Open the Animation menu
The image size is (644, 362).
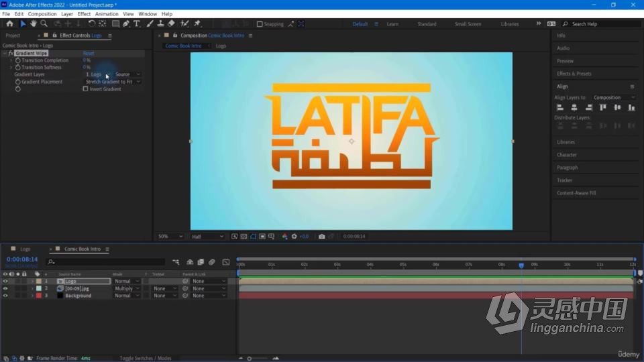[107, 14]
